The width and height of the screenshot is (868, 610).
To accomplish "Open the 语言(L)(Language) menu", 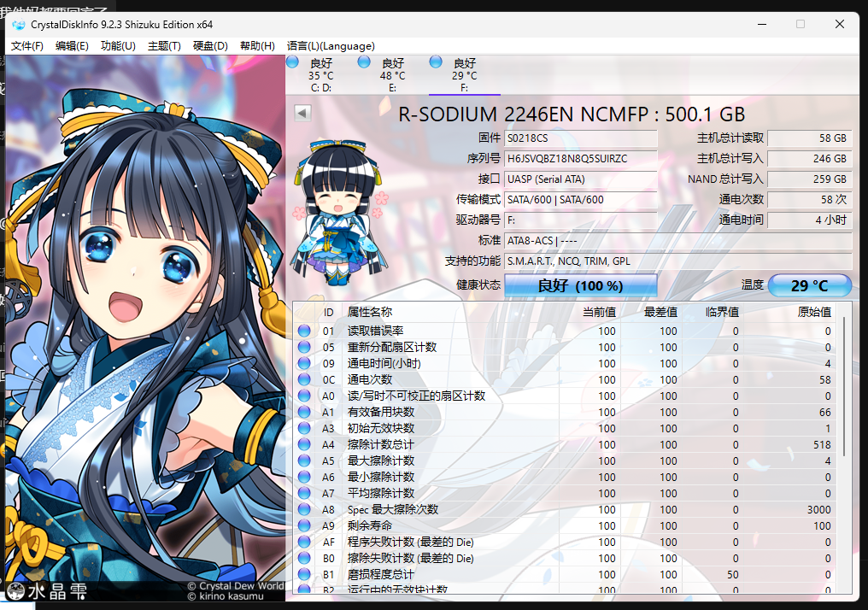I will tap(331, 46).
